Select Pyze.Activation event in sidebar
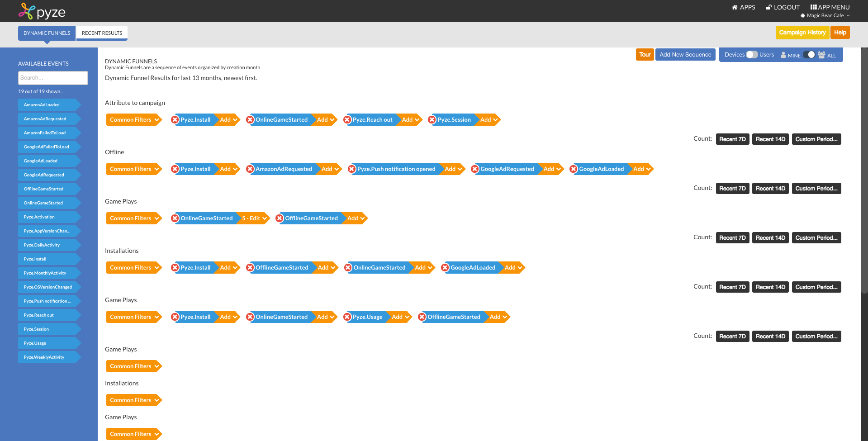 49,217
